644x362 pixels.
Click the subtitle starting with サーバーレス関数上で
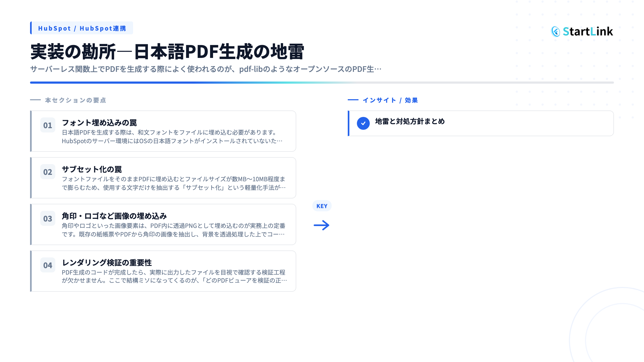click(x=206, y=69)
